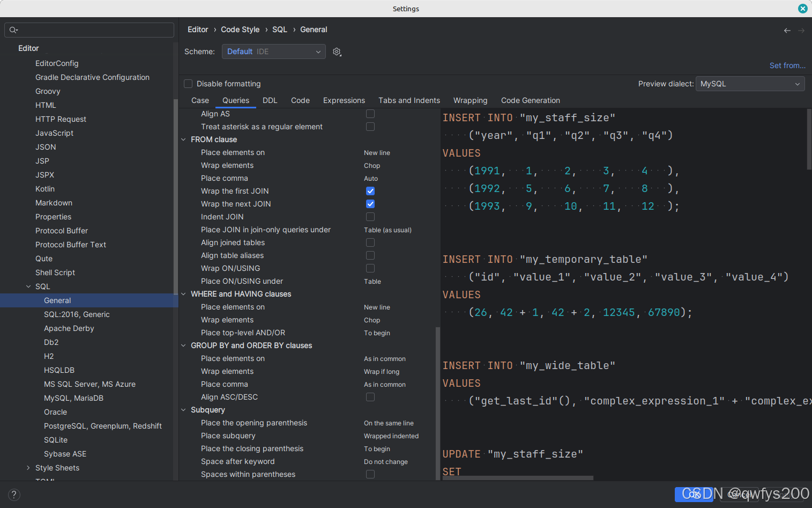Viewport: 812px width, 508px height.
Task: Open the Expressions tab
Action: (x=344, y=100)
